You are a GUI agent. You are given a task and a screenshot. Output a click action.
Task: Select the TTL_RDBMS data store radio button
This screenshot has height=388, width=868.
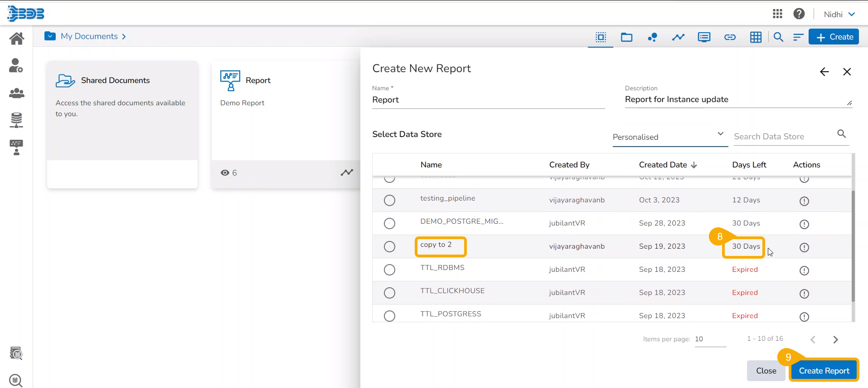coord(389,270)
